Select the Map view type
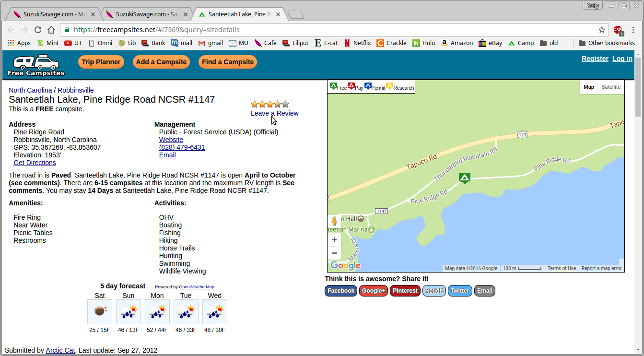The image size is (644, 356). pyautogui.click(x=589, y=87)
